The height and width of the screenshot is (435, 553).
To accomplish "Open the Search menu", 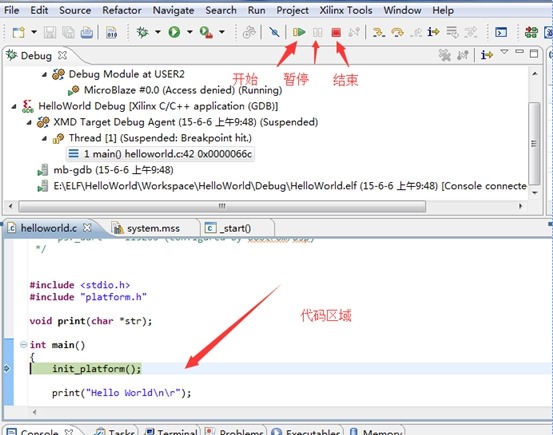I will tap(221, 10).
